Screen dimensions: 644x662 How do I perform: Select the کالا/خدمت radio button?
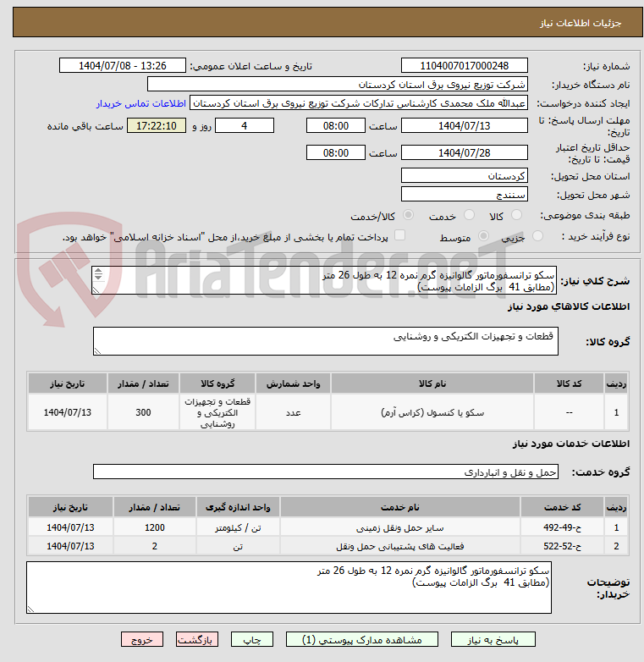408,215
